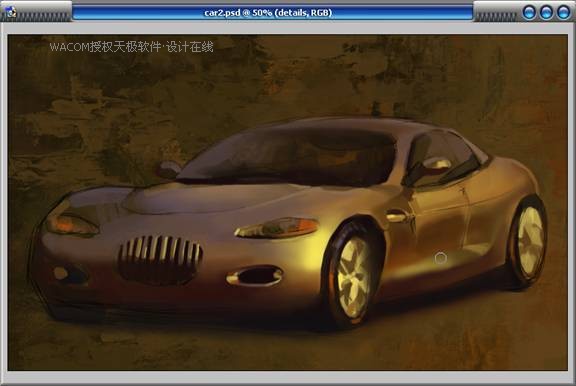Click the circular brush cursor on the car door
576x386 pixels.
point(440,258)
